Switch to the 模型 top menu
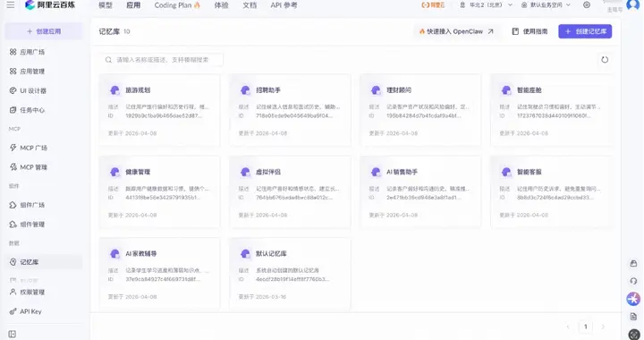 (106, 5)
